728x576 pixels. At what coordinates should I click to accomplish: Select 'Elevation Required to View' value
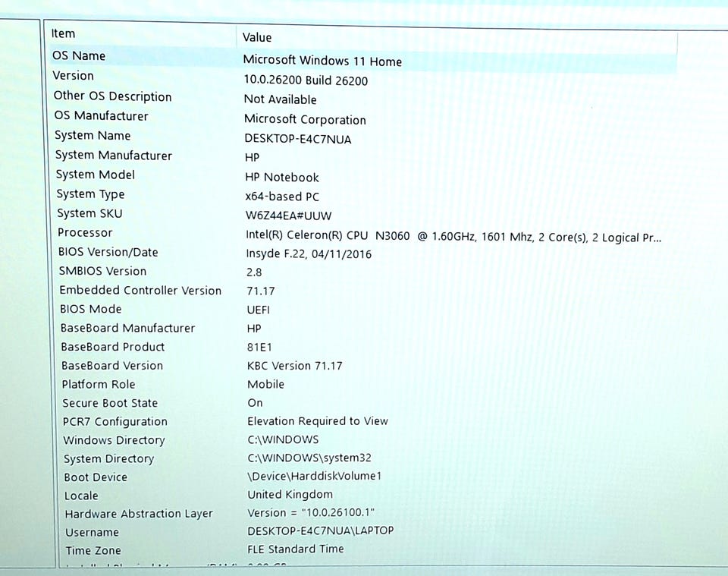318,421
